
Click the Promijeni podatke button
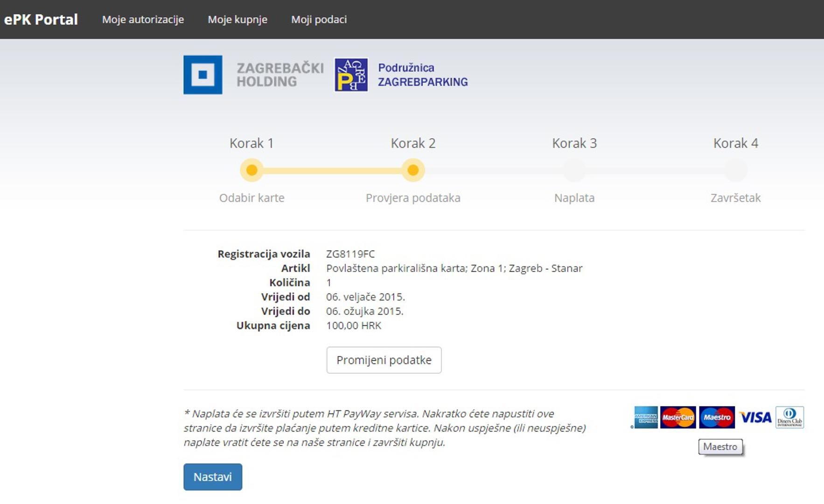(x=384, y=360)
